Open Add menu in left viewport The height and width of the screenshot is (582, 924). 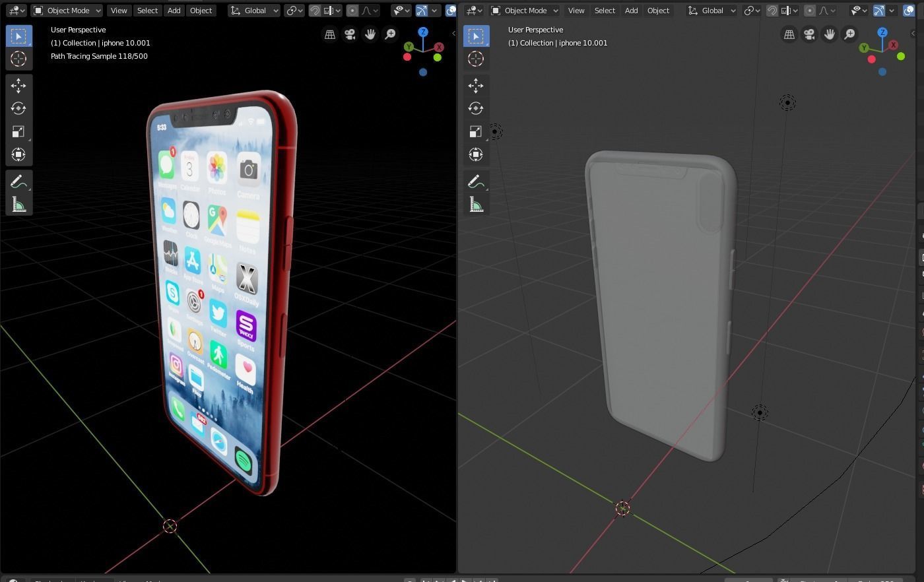(174, 11)
